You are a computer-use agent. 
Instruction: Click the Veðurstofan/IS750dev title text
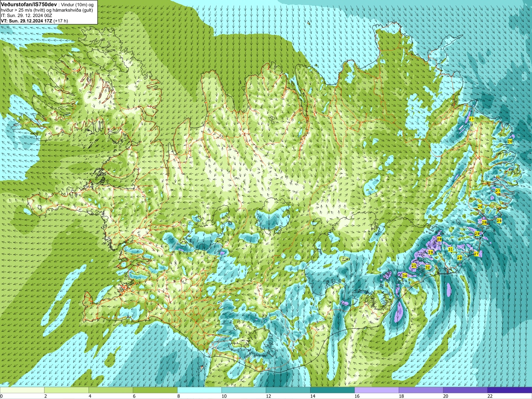29,4
